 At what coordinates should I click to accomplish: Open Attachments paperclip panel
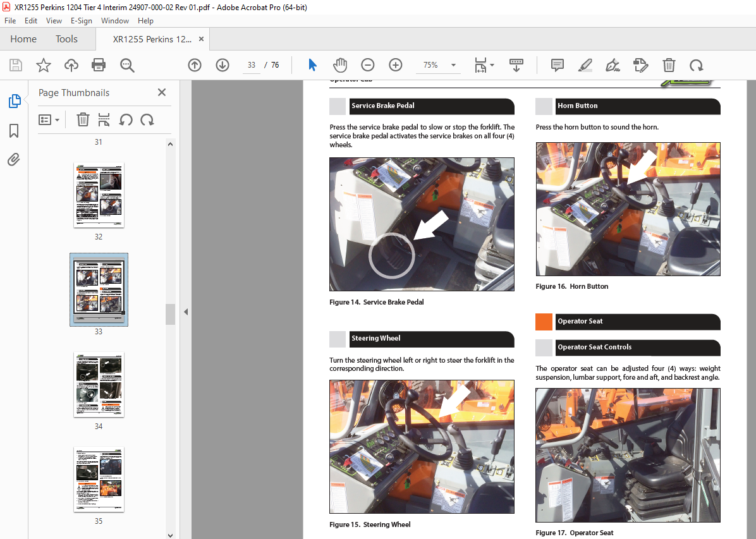point(14,160)
